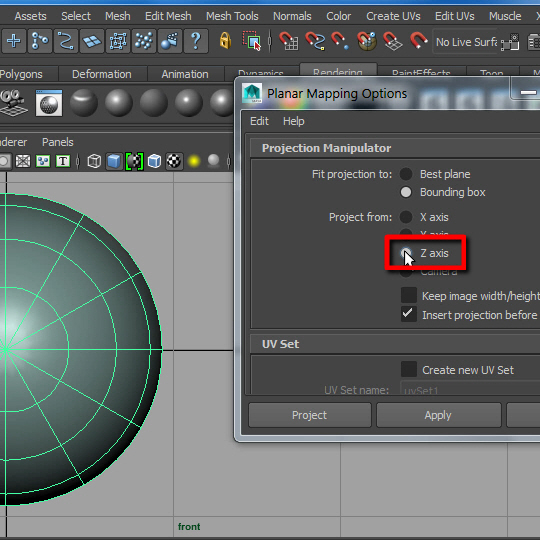The image size is (540, 540).
Task: Click the anisotropic material sphere shelf icon
Action: tap(84, 103)
